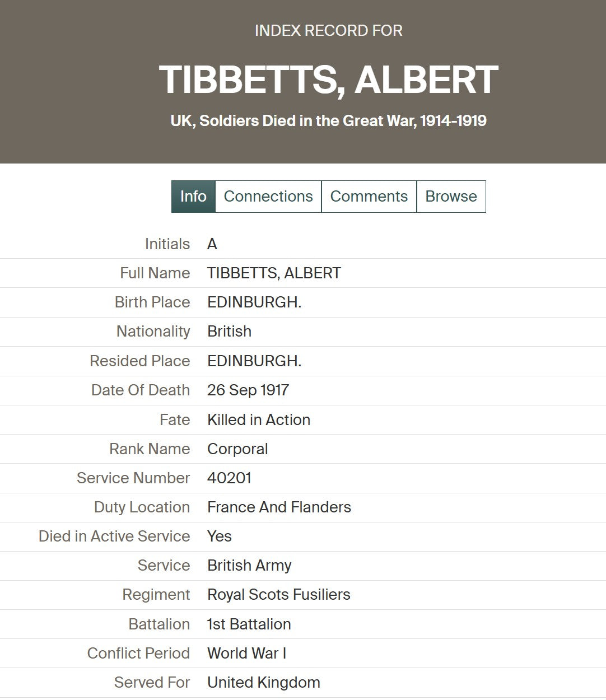
Task: Click the Birth Place value EDINBURGH
Action: [254, 302]
